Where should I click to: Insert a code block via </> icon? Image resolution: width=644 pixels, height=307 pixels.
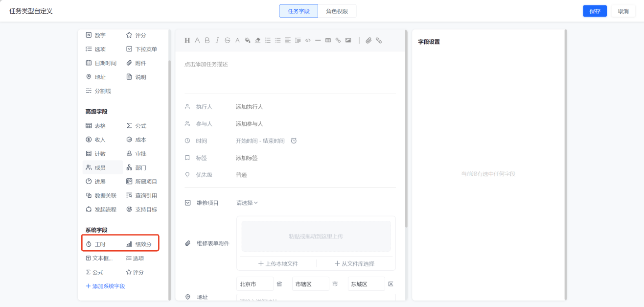pos(308,41)
